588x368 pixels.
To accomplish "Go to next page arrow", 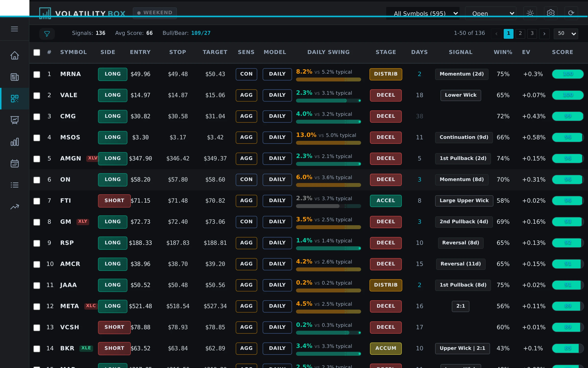I will tap(544, 34).
